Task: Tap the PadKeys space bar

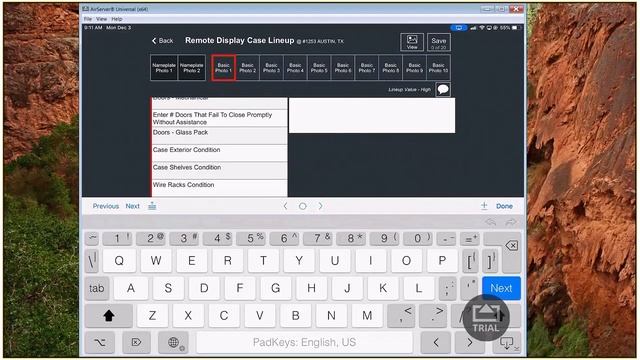Action: pyautogui.click(x=304, y=342)
